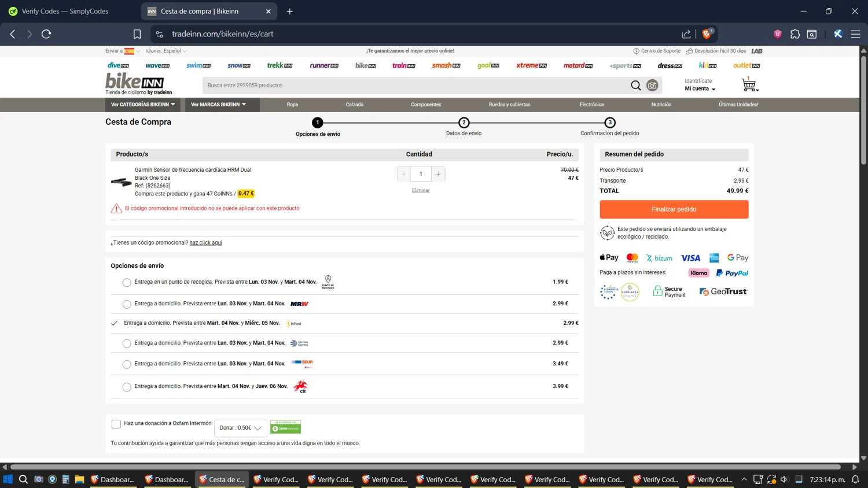Click Garmin HRM Dual product thumbnail
The image size is (868, 488).
[122, 182]
